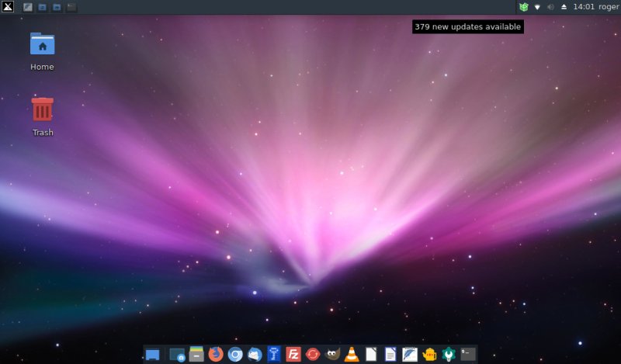Open the file manager drawer icon in dock

[x=196, y=354]
